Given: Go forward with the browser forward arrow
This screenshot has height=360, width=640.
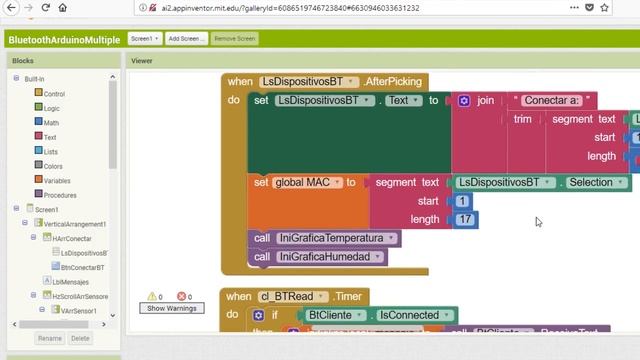Looking at the screenshot, I should click(28, 7).
